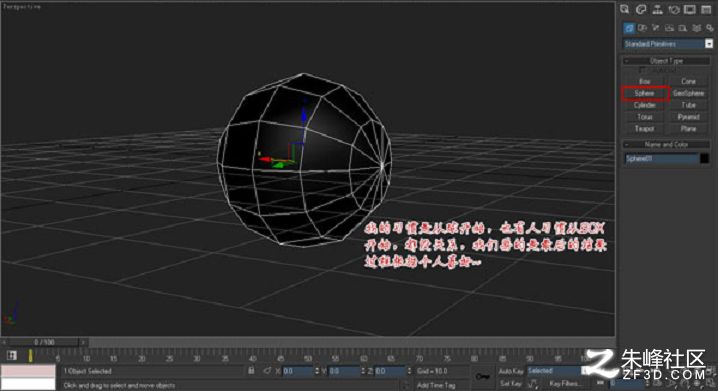Open the object color swatch
This screenshot has width=718, height=391.
[x=705, y=158]
